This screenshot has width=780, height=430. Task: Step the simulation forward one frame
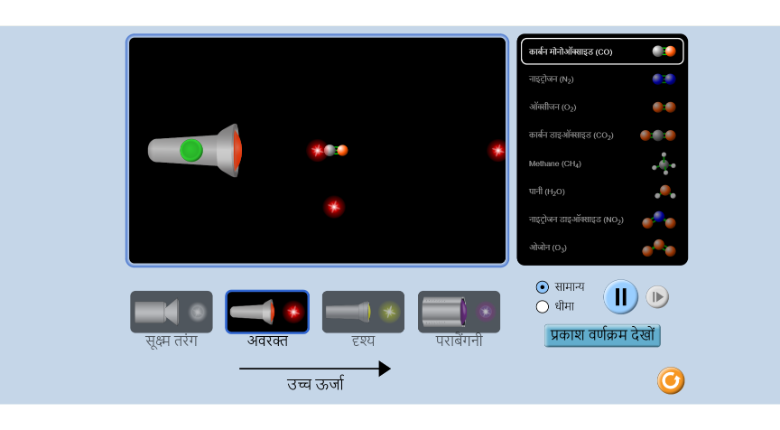tap(657, 296)
